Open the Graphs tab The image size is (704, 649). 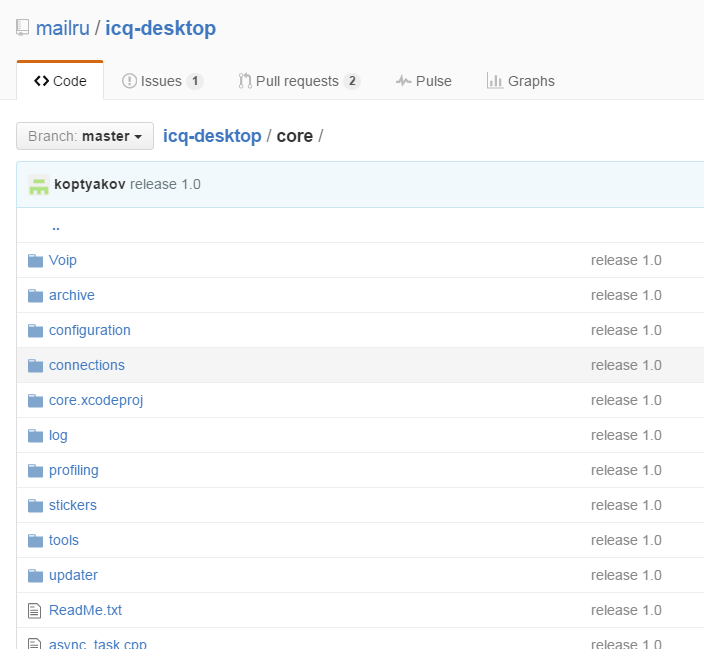click(x=520, y=81)
